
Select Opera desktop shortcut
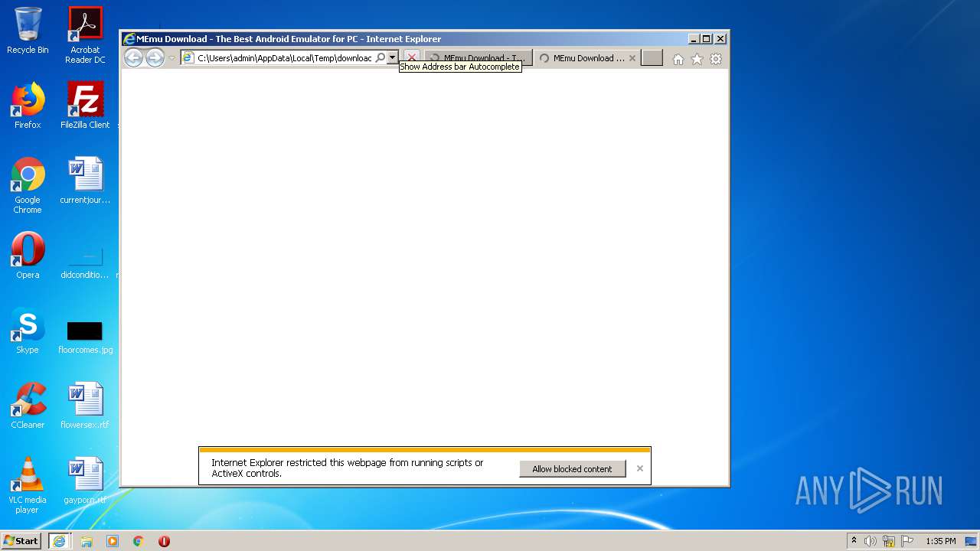tap(28, 256)
